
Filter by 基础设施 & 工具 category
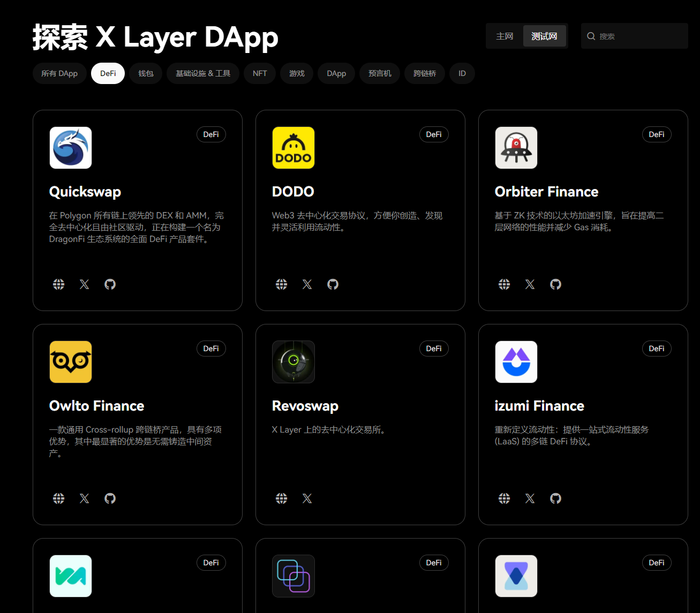203,73
